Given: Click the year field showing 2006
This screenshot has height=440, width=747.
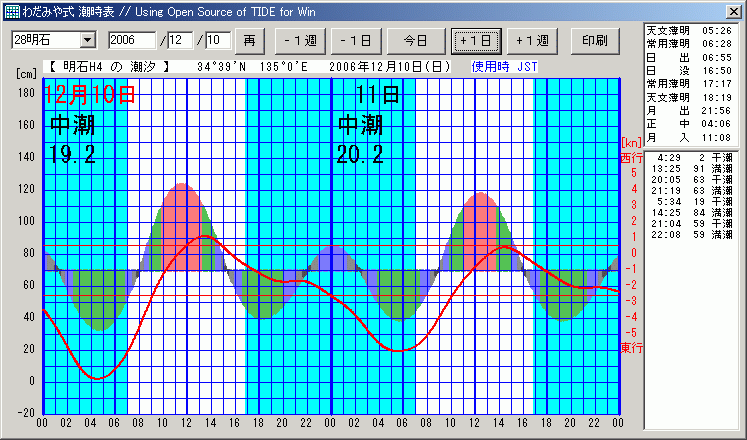Looking at the screenshot, I should pos(132,40).
